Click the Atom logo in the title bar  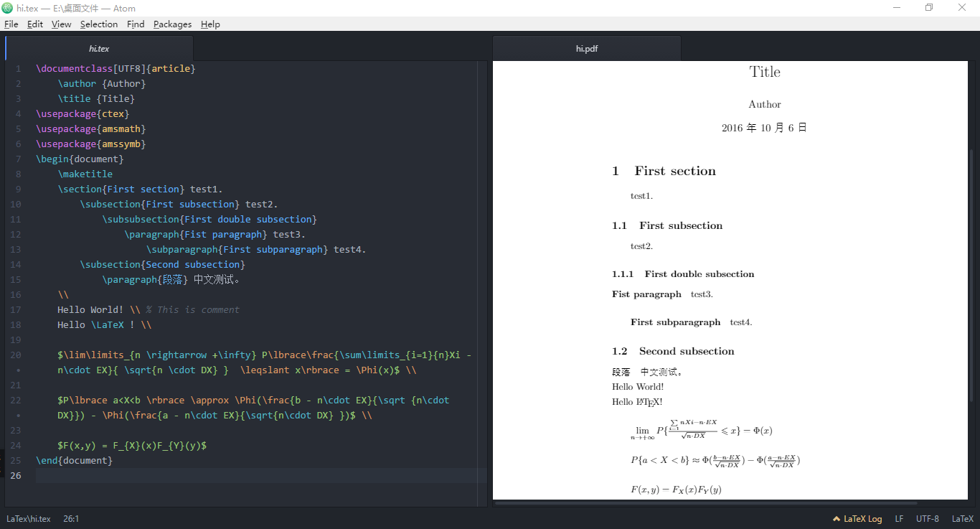[x=7, y=8]
